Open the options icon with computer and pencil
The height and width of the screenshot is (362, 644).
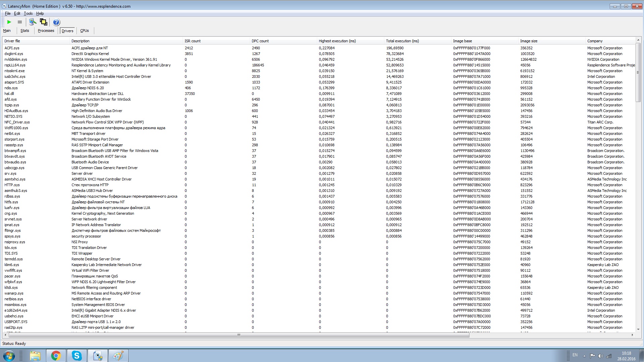pyautogui.click(x=33, y=22)
